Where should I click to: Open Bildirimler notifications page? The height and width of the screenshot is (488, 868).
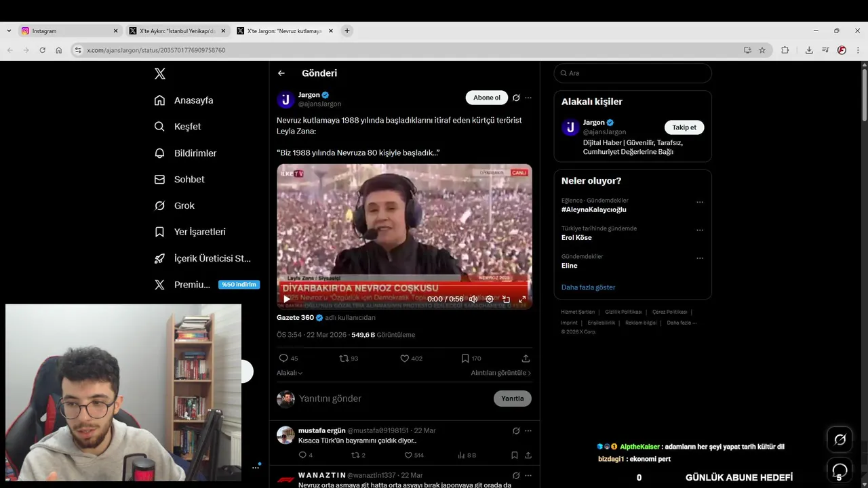185,153
